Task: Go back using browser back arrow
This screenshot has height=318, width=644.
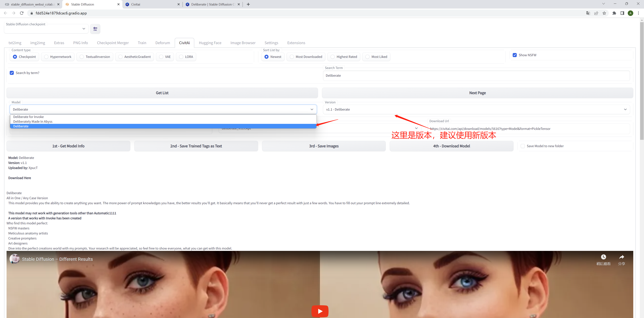Action: click(x=6, y=13)
